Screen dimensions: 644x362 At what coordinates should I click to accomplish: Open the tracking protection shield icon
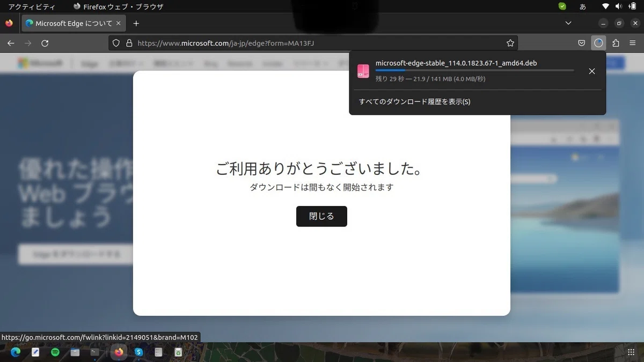(x=116, y=43)
